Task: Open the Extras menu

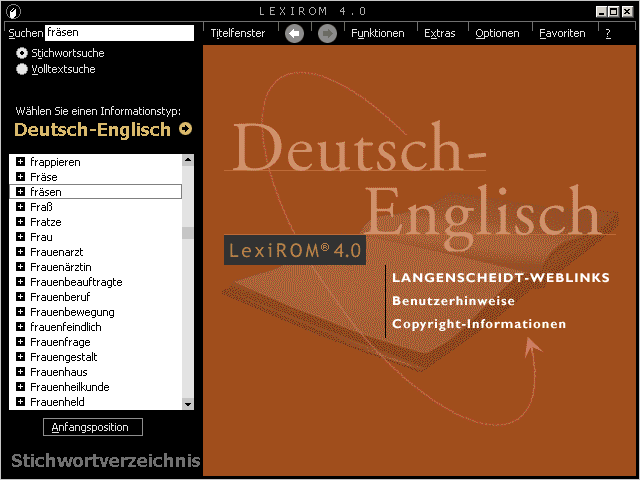Action: click(x=440, y=33)
